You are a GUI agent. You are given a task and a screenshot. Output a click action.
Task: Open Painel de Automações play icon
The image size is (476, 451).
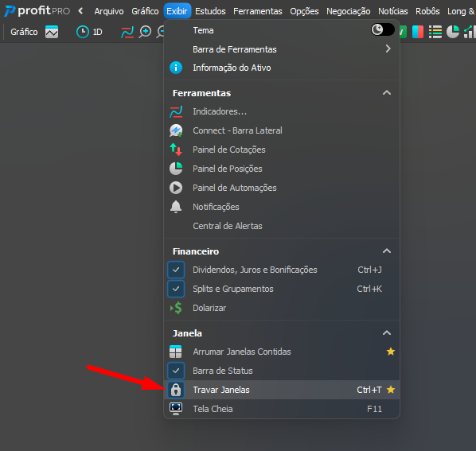[x=176, y=188]
